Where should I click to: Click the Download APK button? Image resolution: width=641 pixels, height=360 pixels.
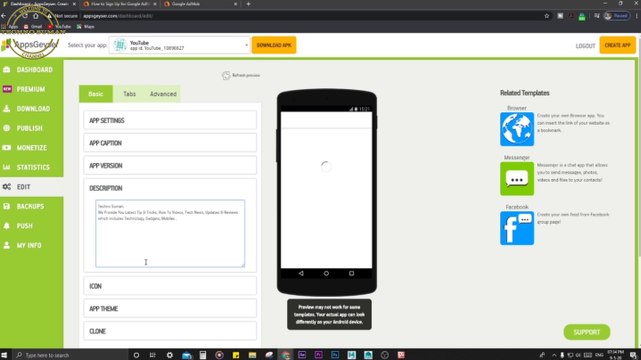pyautogui.click(x=274, y=45)
